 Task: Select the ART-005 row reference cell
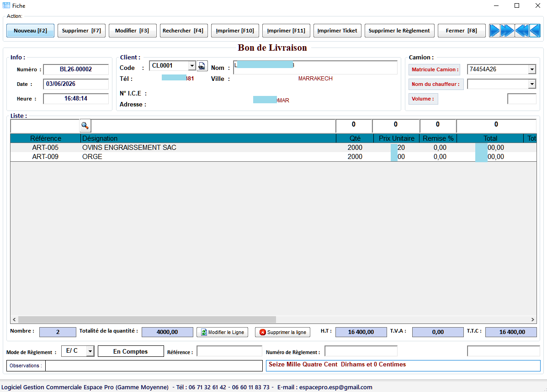(x=45, y=148)
